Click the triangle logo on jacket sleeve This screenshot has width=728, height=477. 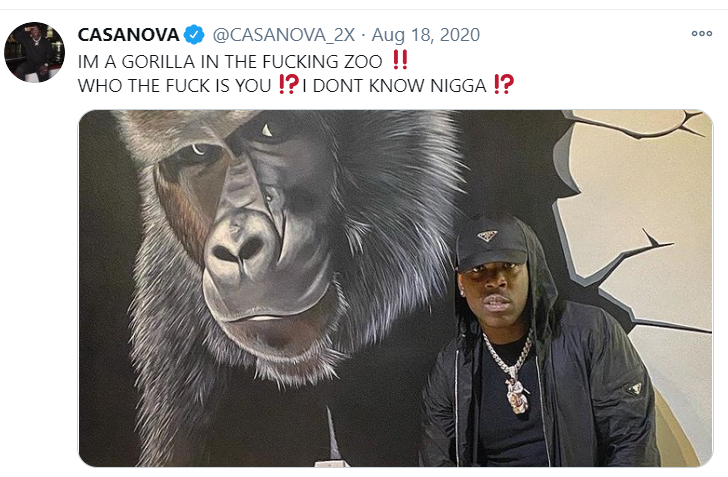point(633,388)
